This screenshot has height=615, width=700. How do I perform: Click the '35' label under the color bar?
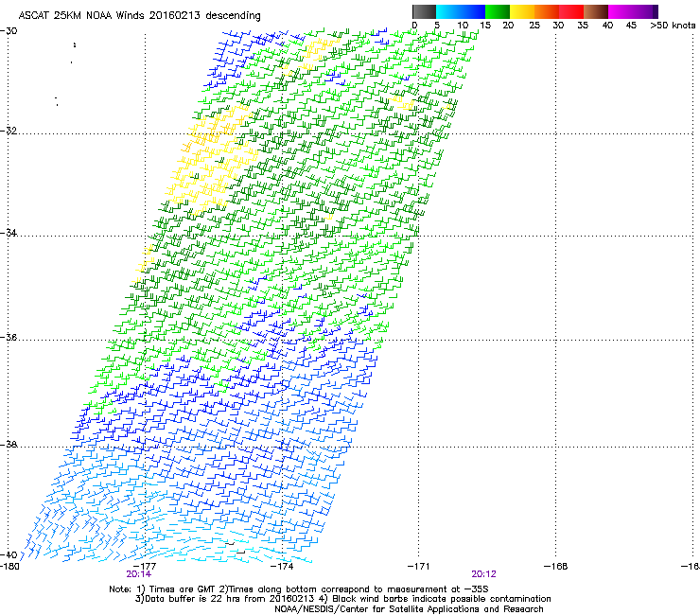583,26
